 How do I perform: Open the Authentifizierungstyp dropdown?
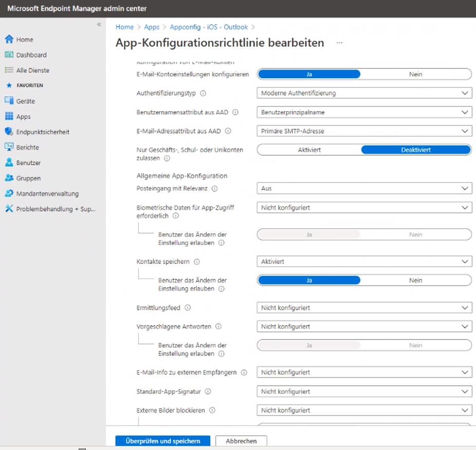[x=364, y=93]
